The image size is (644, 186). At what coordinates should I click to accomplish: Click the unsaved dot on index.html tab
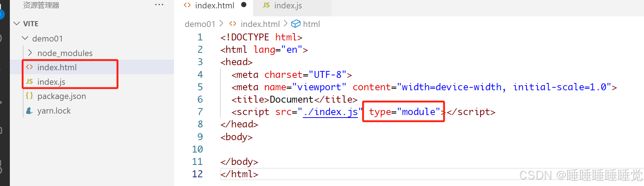pos(244,5)
